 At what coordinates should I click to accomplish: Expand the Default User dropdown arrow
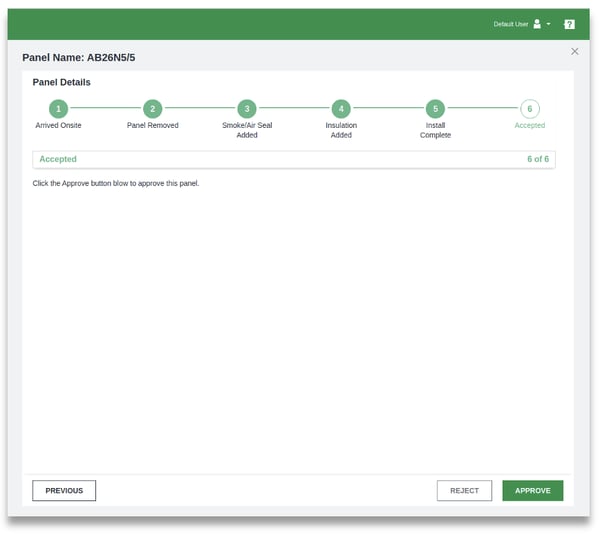[x=549, y=24]
